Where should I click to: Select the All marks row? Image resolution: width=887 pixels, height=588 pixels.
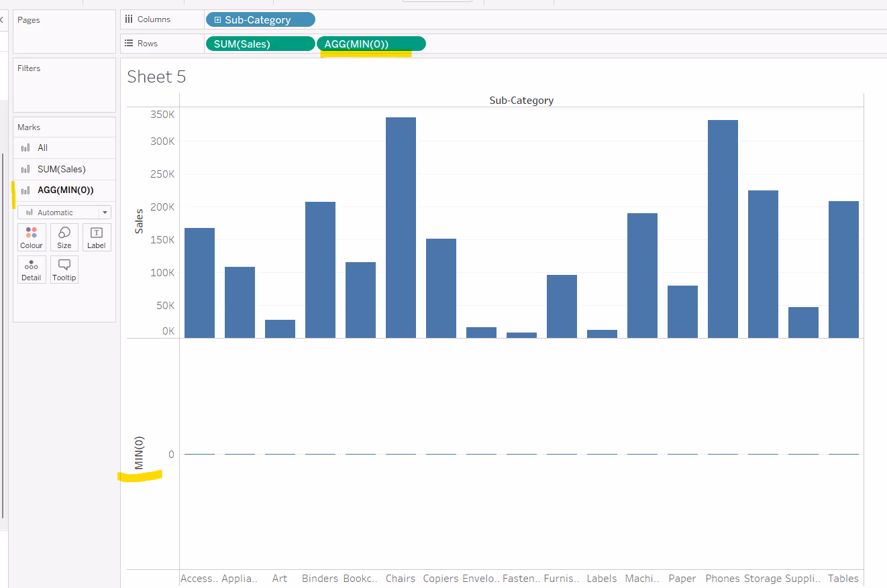click(64, 148)
